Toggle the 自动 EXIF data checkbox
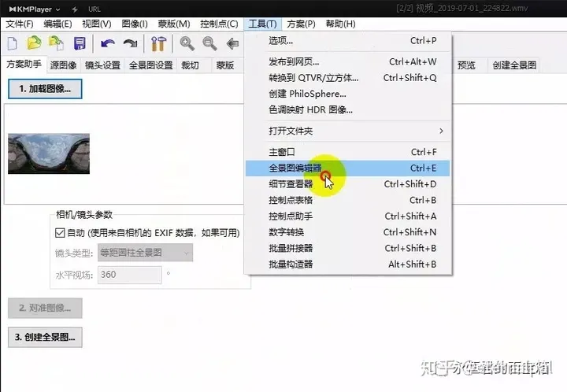Viewport: 567px width, 392px height. (x=60, y=233)
